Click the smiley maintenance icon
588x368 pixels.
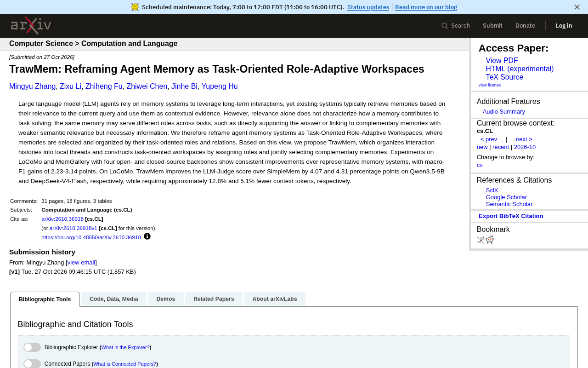135,7
